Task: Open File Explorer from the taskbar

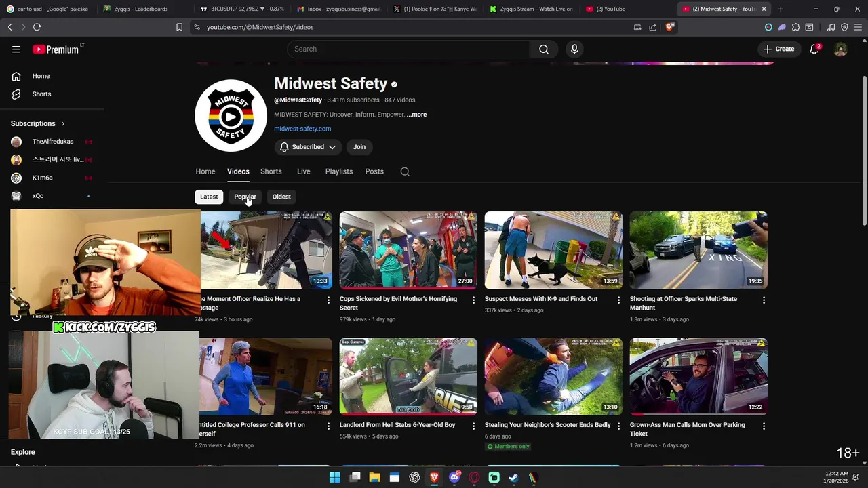Action: (374, 477)
